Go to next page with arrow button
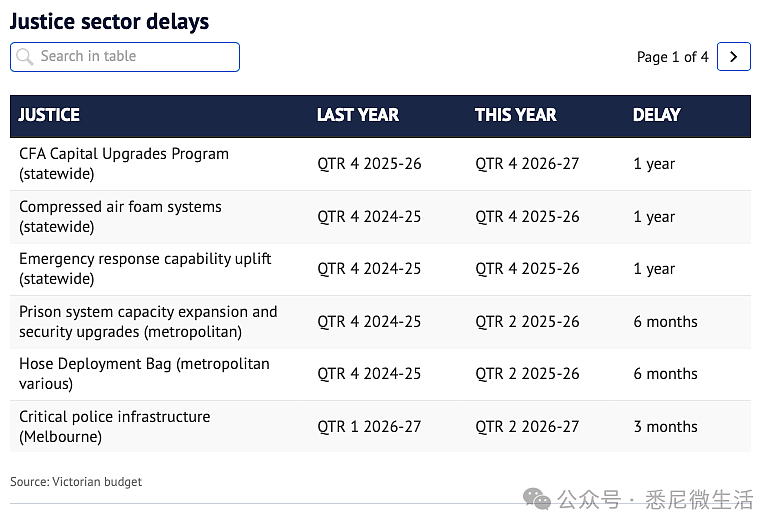778x530 pixels. click(733, 57)
